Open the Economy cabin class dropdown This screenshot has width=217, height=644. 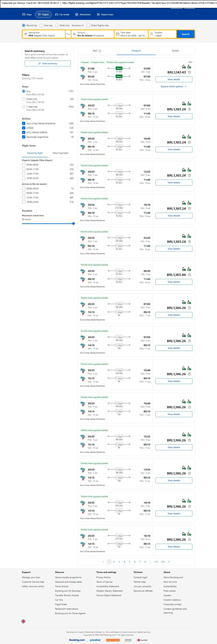[x=78, y=26]
